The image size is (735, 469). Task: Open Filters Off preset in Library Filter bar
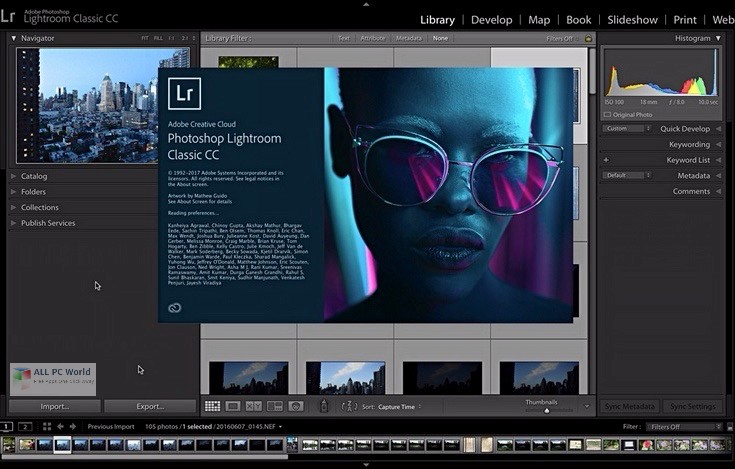point(562,38)
